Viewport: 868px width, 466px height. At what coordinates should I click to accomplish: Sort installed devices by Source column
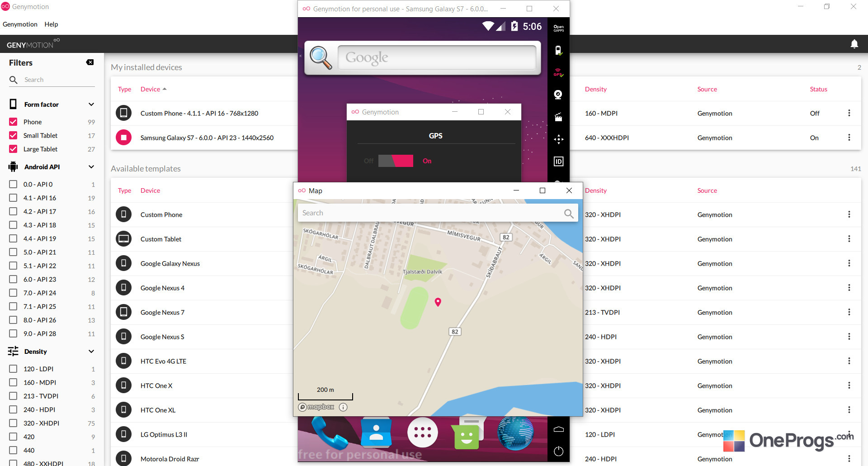click(x=707, y=89)
